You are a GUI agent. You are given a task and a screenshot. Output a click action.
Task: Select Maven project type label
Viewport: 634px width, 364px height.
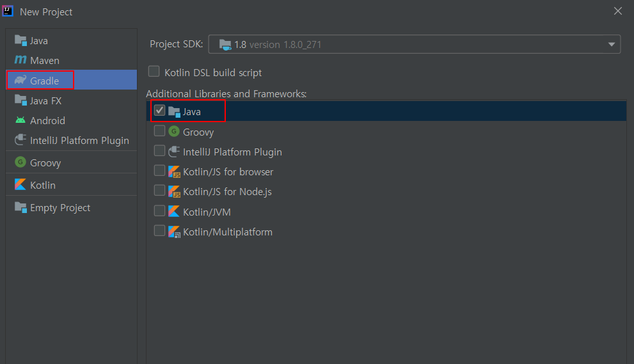click(x=45, y=61)
